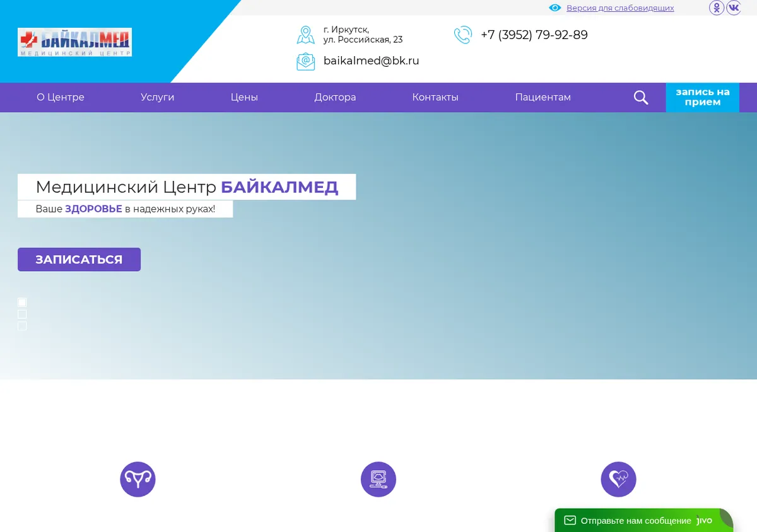Select the first slider indicator square
Screen dimensions: 757x532
click(x=22, y=302)
